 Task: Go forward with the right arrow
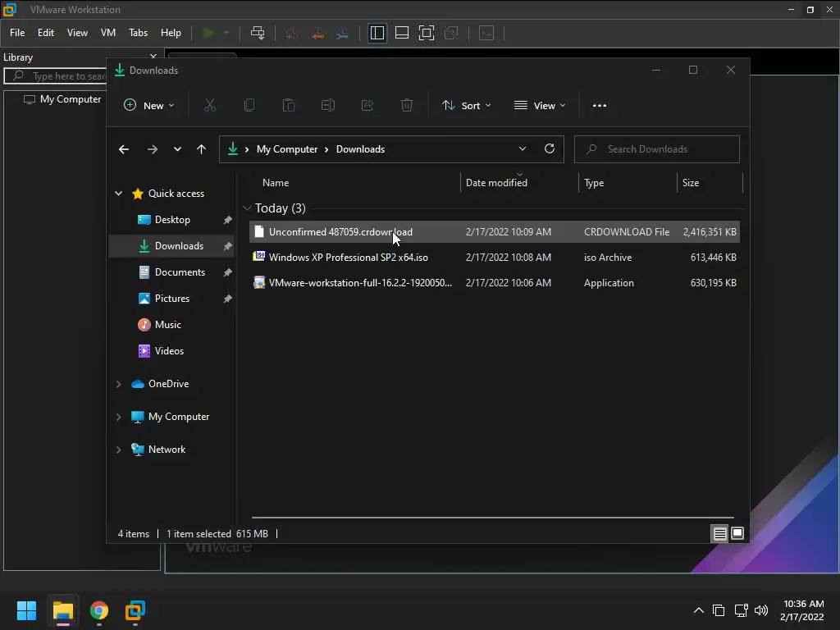(152, 149)
